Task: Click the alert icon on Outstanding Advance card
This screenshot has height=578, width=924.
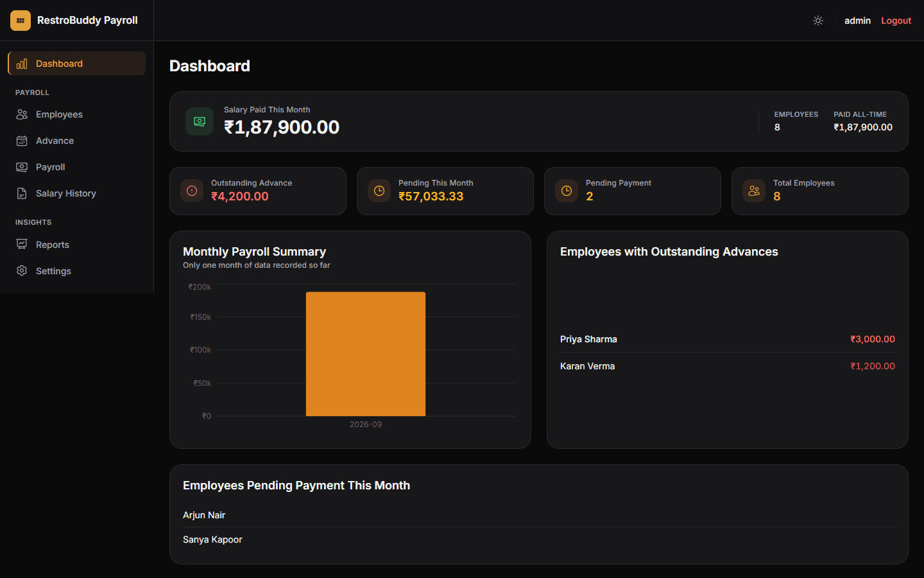Action: pos(192,191)
